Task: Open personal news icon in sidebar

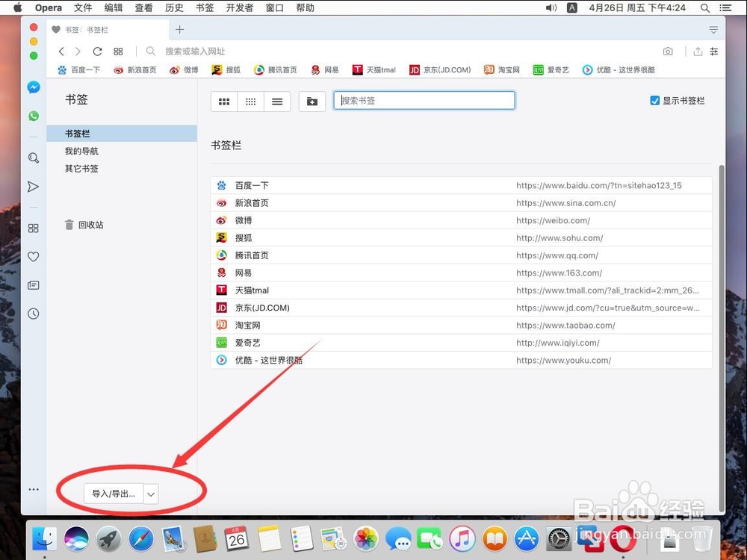Action: [x=34, y=285]
